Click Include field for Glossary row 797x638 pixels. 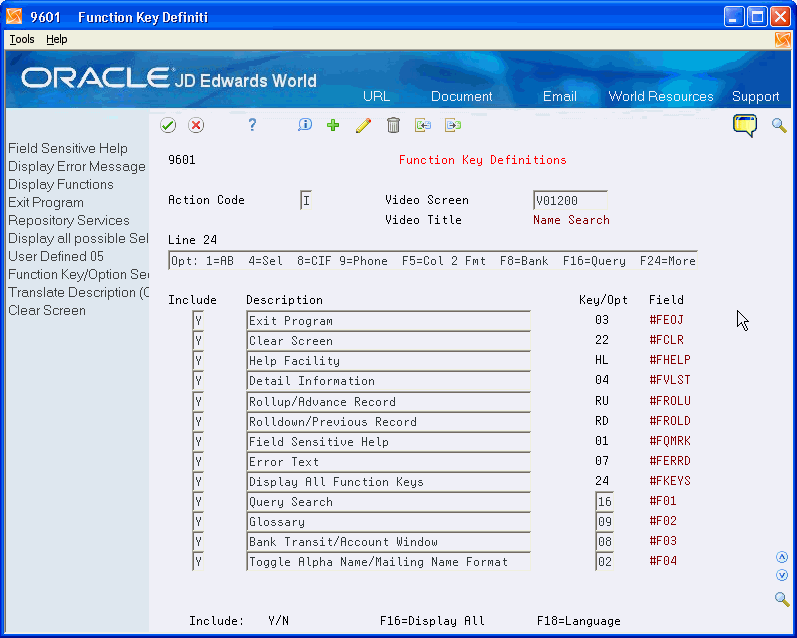coord(198,522)
